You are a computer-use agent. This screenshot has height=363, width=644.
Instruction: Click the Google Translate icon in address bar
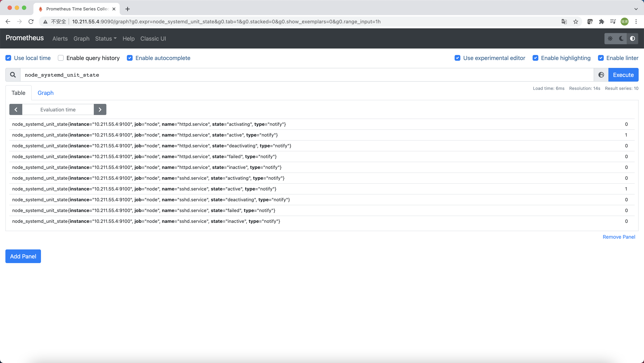pyautogui.click(x=564, y=22)
